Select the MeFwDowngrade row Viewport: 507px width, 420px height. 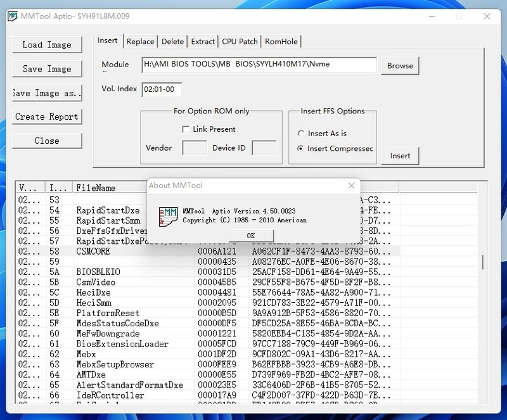[x=208, y=334]
